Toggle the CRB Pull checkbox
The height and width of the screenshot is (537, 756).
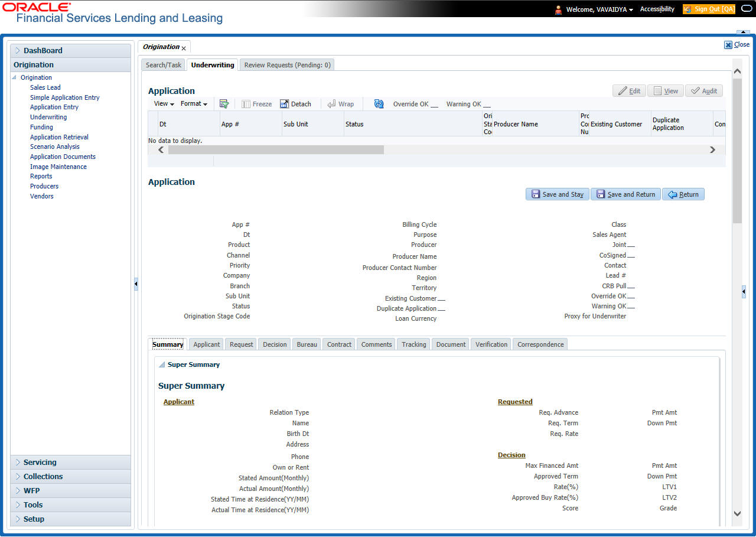[631, 287]
